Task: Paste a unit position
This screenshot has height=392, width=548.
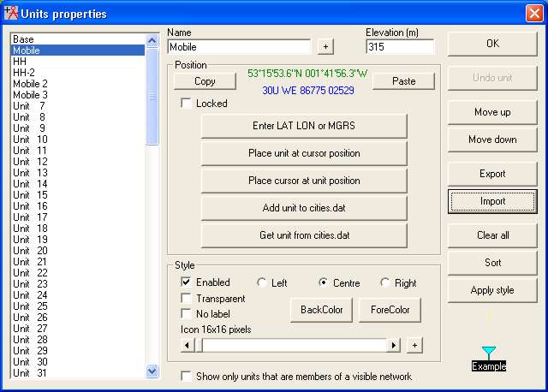Action: click(x=403, y=81)
